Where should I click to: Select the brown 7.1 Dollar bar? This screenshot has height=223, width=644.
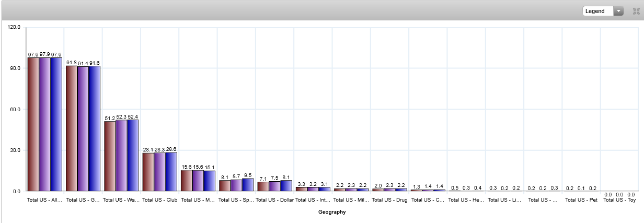[x=263, y=186]
